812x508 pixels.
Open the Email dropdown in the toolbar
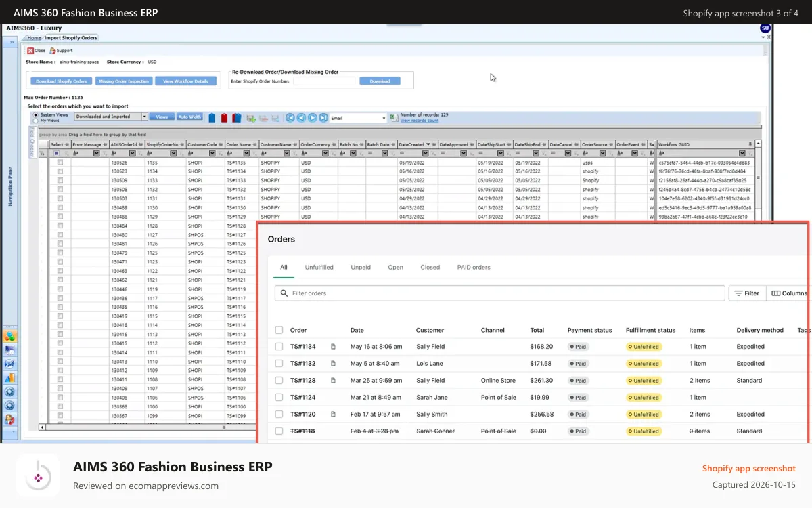point(384,118)
